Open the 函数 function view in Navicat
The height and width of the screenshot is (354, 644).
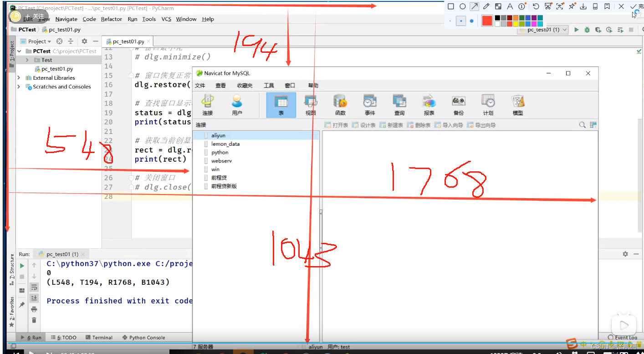click(x=340, y=105)
